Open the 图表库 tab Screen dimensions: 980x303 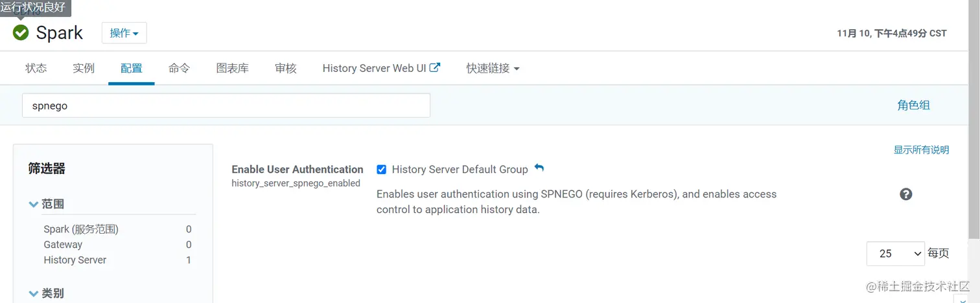(x=233, y=68)
